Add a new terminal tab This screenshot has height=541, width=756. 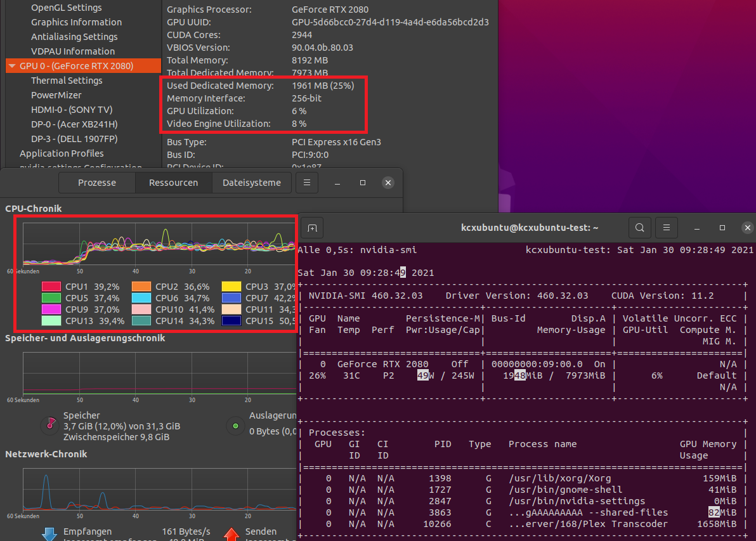(x=312, y=228)
